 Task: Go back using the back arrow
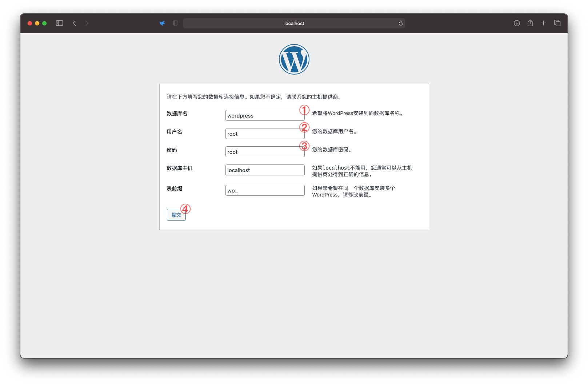pos(74,23)
